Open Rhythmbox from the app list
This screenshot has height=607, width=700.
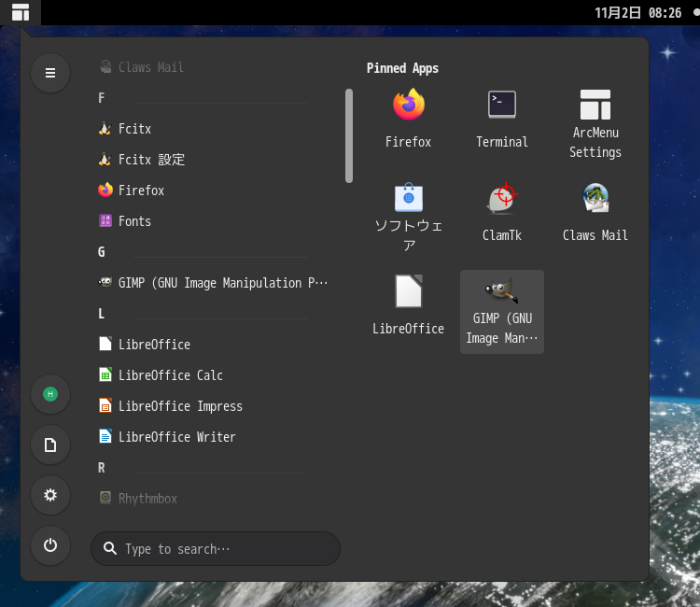coord(215,499)
